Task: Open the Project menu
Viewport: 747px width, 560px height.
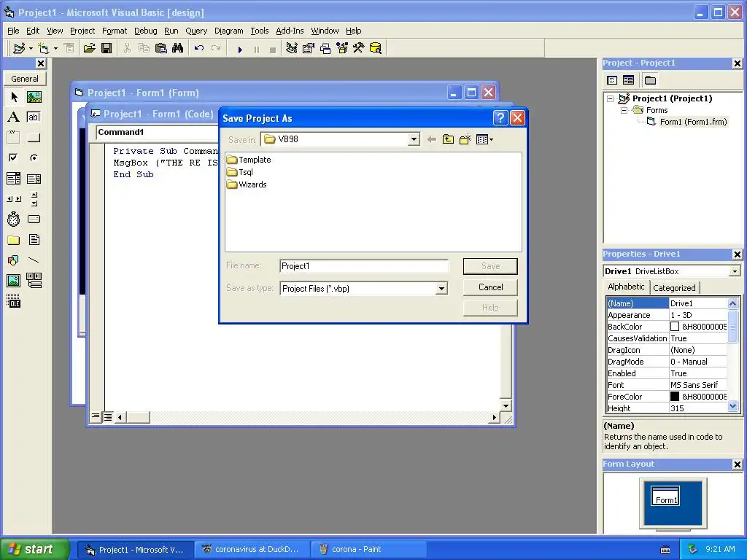Action: coord(82,31)
